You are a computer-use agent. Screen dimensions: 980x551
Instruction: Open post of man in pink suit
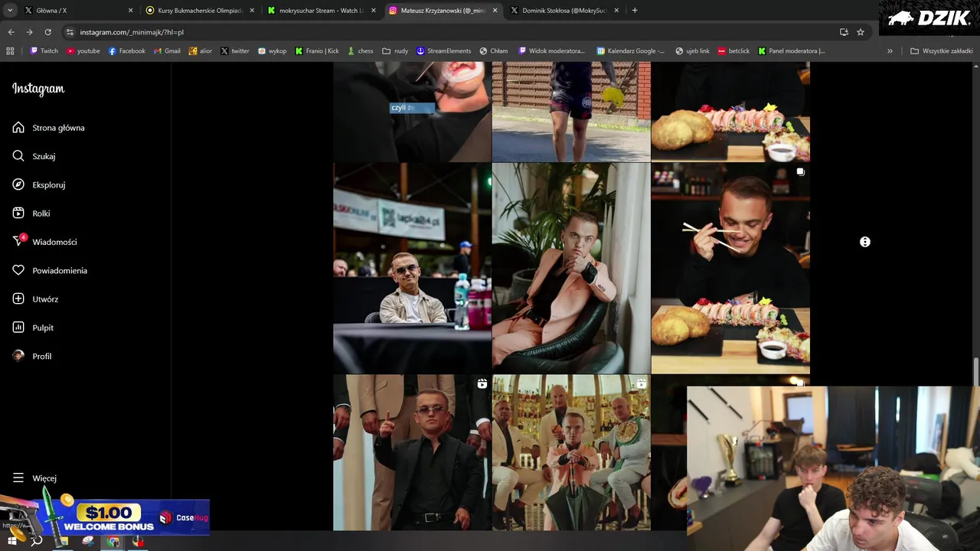coord(571,268)
